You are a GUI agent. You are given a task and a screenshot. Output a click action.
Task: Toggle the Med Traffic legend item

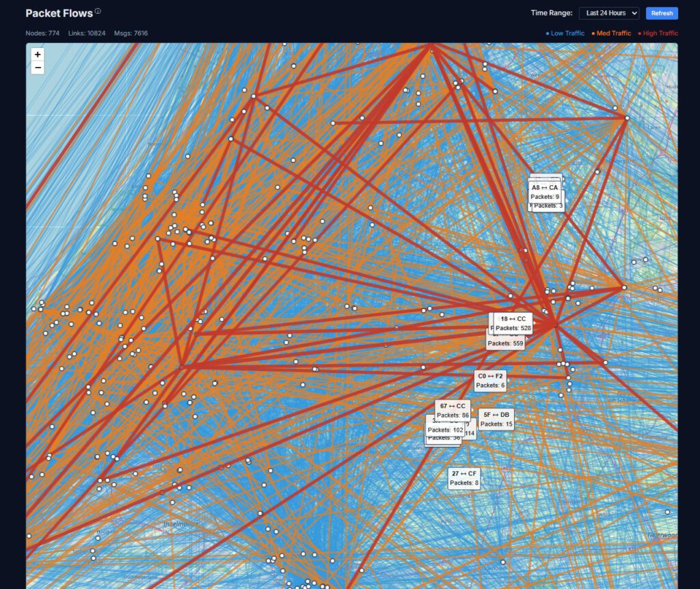click(611, 33)
